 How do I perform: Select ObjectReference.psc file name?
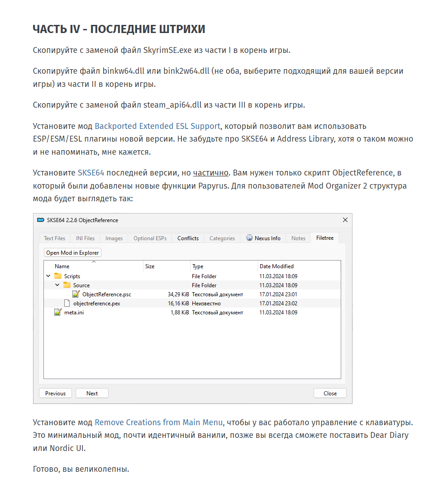[107, 294]
